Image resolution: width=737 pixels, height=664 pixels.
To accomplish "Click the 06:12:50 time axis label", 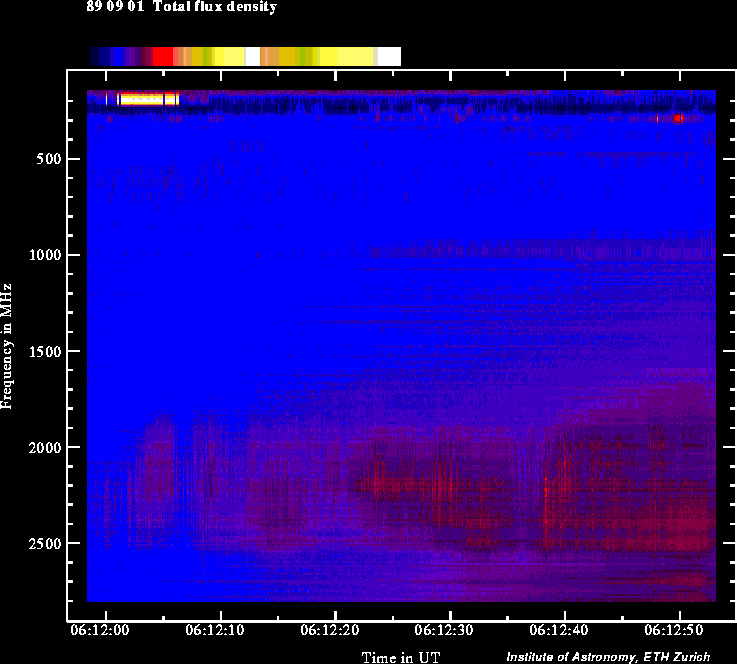I will [674, 630].
